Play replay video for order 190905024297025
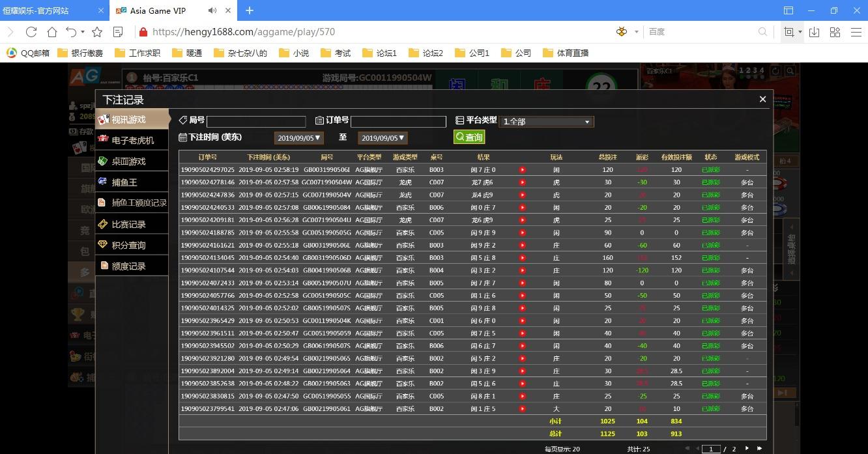This screenshot has height=454, width=868. click(x=522, y=170)
